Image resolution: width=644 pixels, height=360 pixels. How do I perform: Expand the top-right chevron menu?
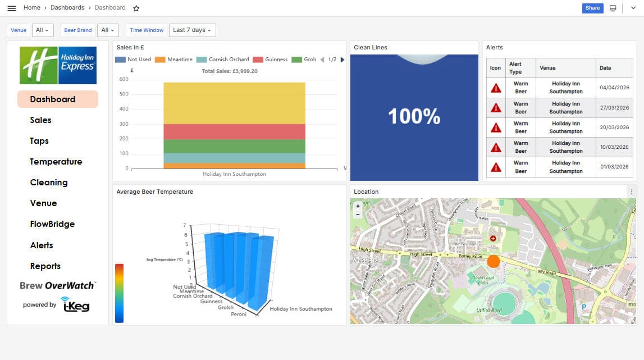click(x=633, y=8)
